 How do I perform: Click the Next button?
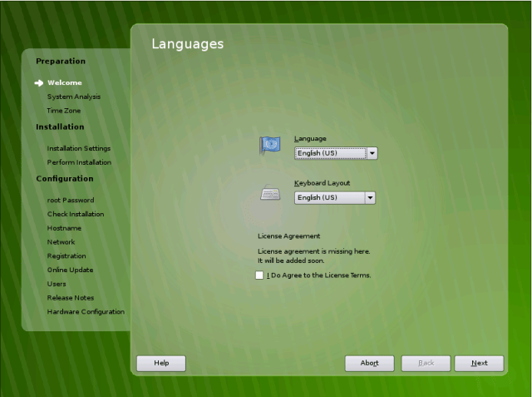click(479, 364)
